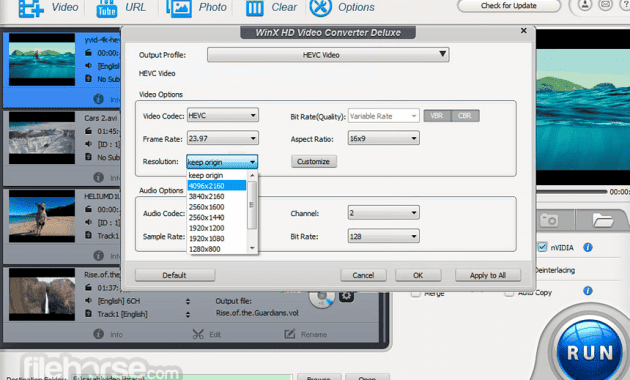Click the Edit scissors icon
This screenshot has width=630, height=380.
pos(198,334)
